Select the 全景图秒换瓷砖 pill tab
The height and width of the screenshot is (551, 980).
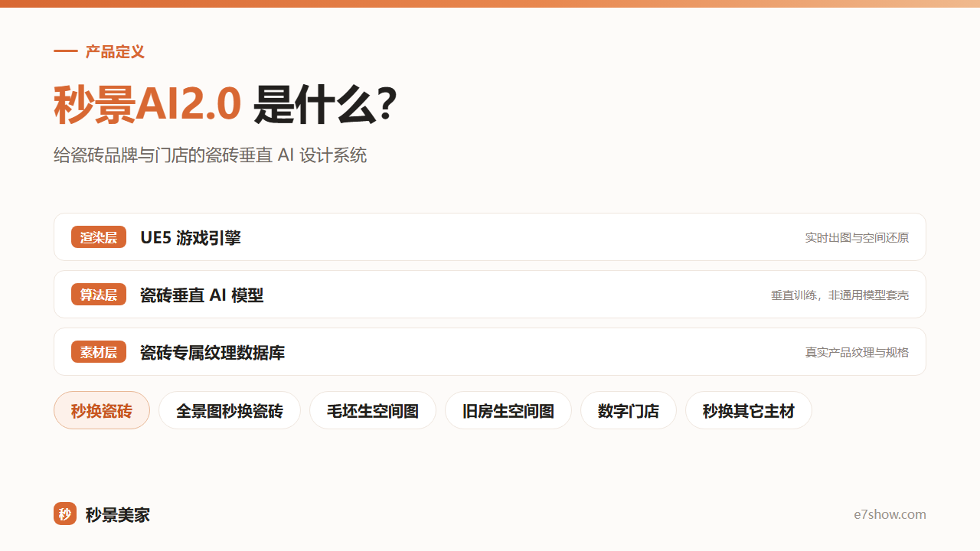(230, 410)
